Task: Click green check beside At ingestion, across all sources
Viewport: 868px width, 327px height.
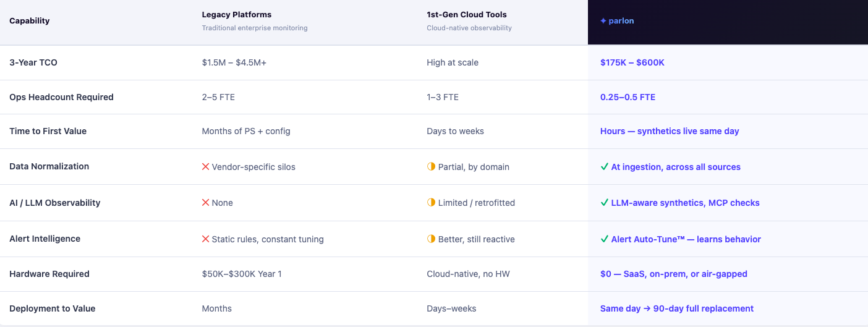Action: pos(604,167)
